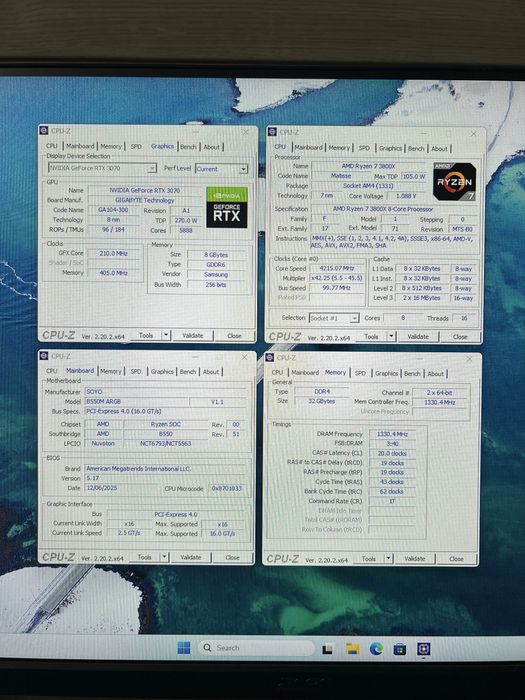Click the Close button in Mainboard window
This screenshot has height=700, width=525.
pyautogui.click(x=233, y=558)
